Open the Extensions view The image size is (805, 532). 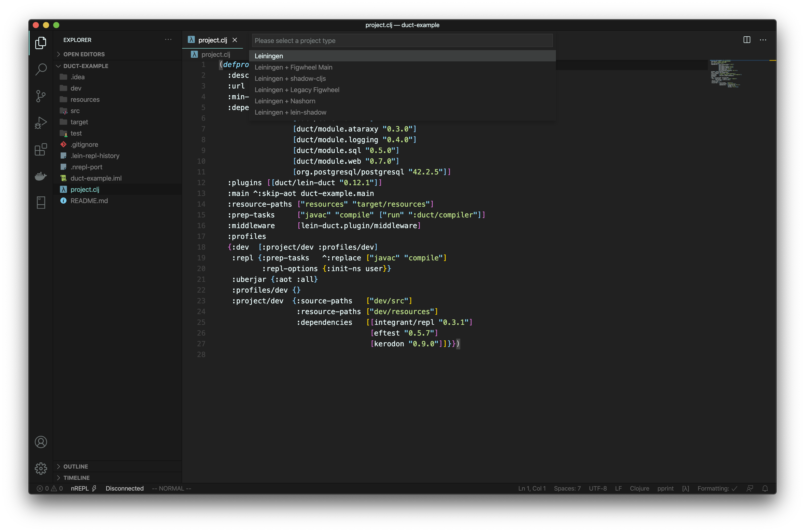(41, 149)
